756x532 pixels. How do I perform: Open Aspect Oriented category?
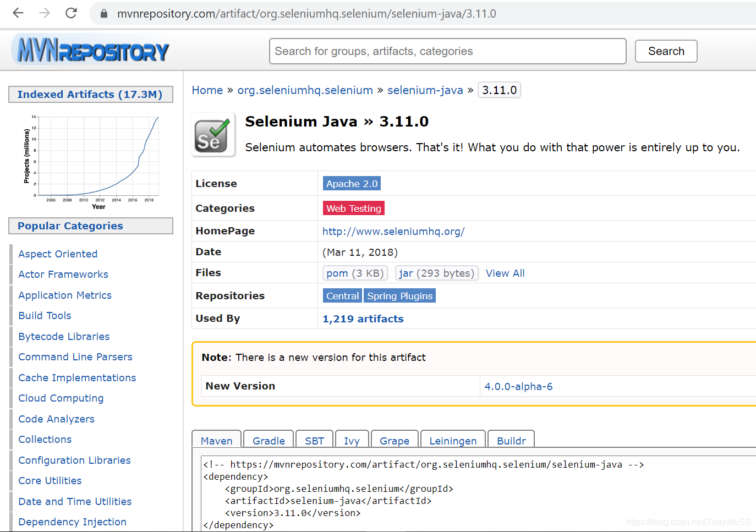click(58, 254)
